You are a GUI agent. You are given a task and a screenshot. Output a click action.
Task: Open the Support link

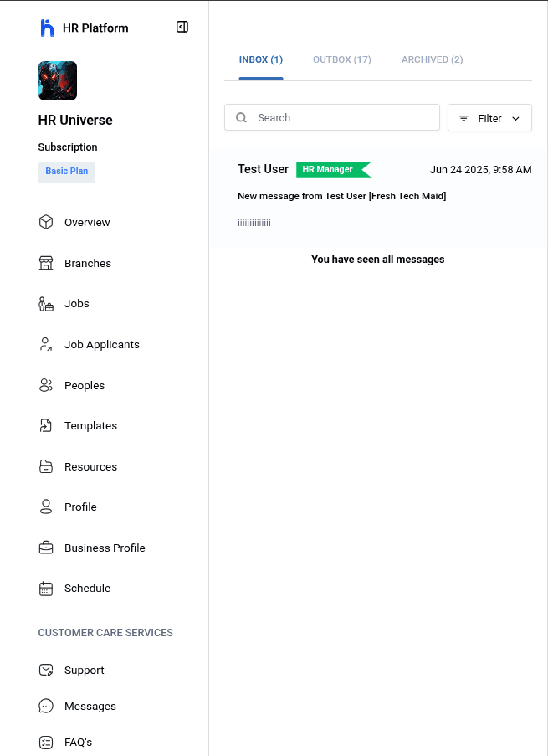(x=84, y=670)
